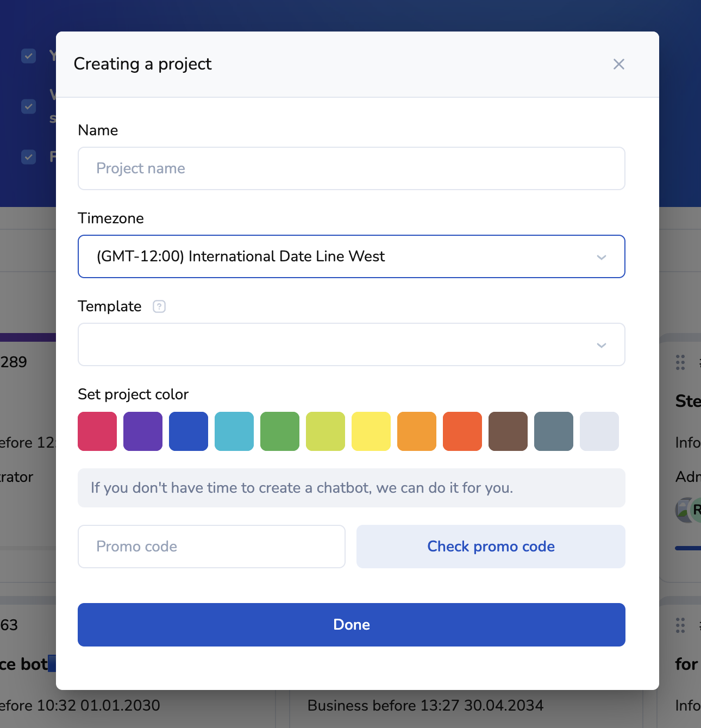Open the Timezone dropdown
The image size is (701, 728).
point(342,256)
